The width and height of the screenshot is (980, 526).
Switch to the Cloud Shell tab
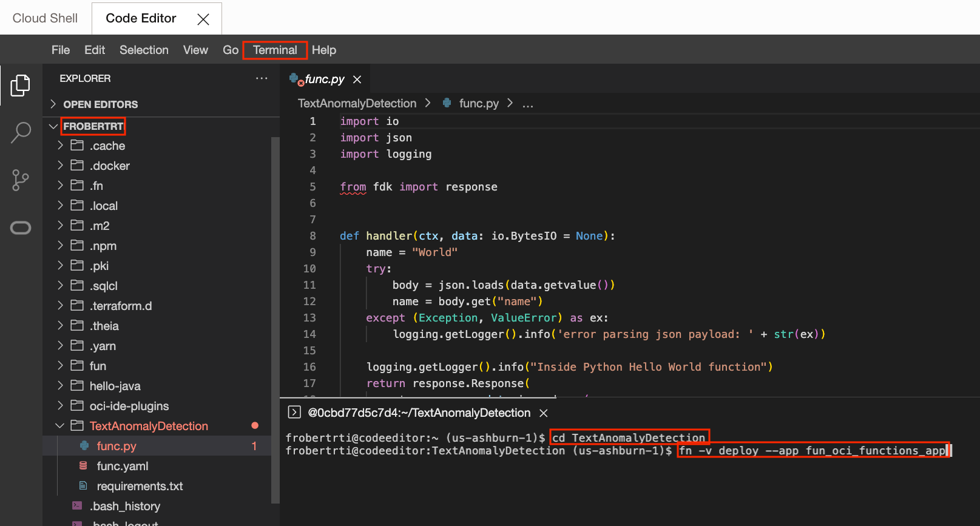click(x=45, y=18)
